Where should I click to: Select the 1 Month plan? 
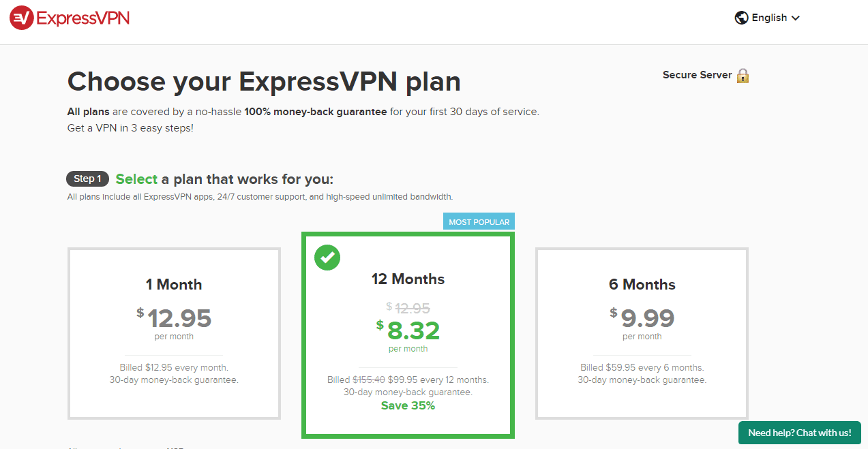173,333
